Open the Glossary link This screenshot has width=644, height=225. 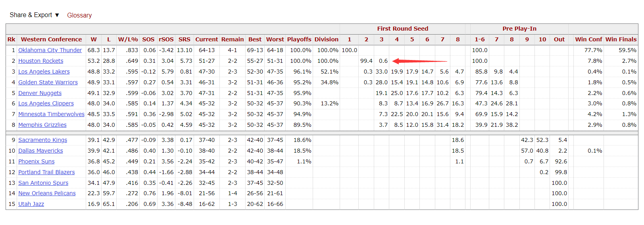[x=79, y=16]
